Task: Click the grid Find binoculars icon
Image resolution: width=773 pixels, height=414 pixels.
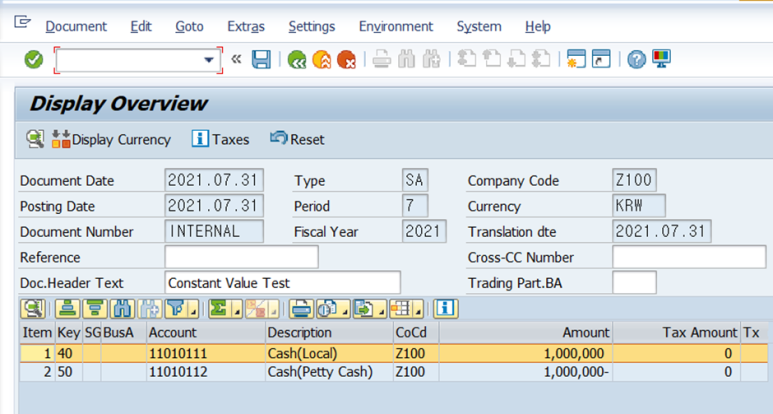Action: point(123,309)
